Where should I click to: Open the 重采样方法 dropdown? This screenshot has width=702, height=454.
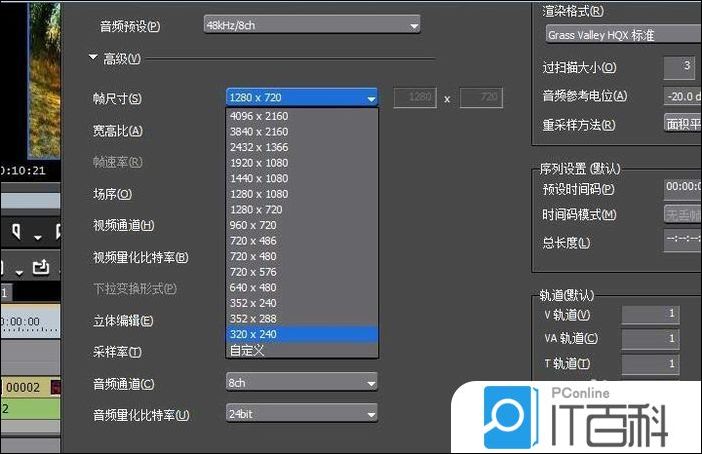coord(682,124)
